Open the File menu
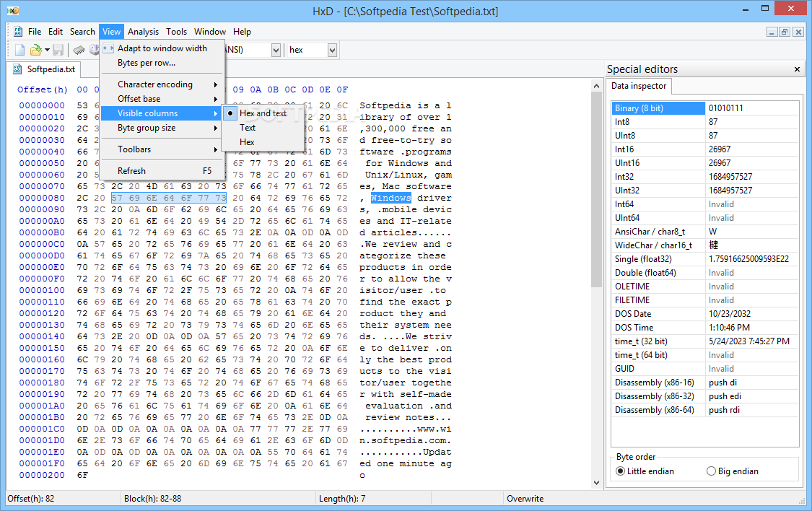 tap(35, 32)
